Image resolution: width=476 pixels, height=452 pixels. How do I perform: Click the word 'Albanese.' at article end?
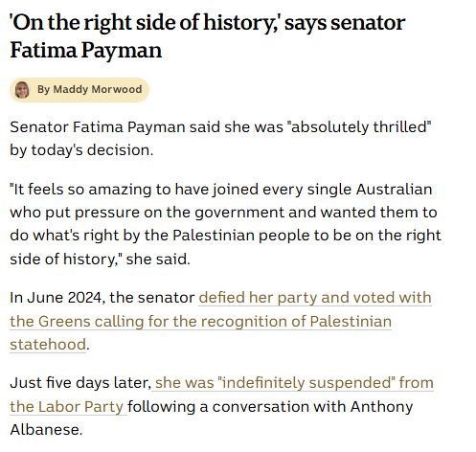(46, 430)
